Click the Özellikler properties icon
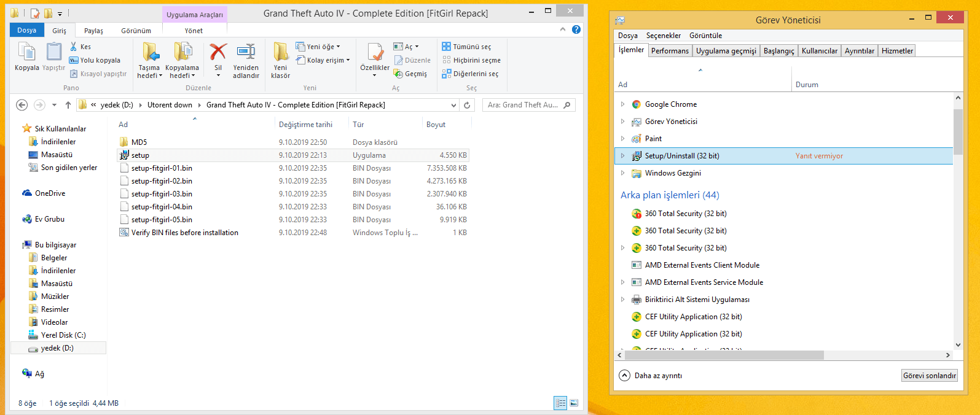The width and height of the screenshot is (980, 415). click(375, 52)
